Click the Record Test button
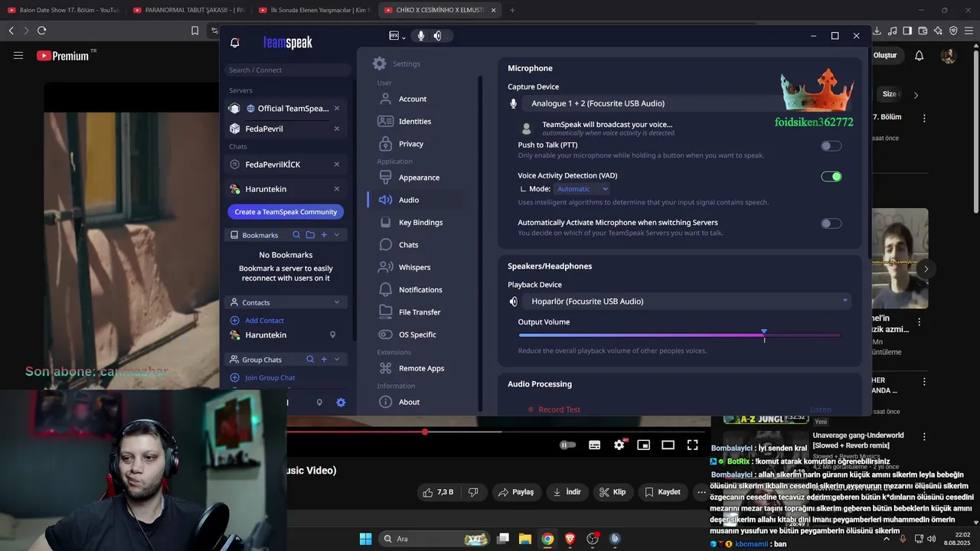This screenshot has width=980, height=551. 554,409
